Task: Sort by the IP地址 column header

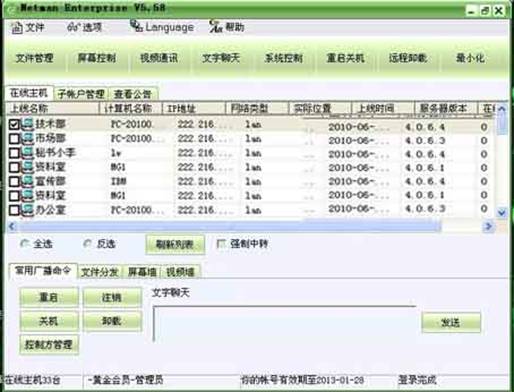Action: pyautogui.click(x=193, y=108)
